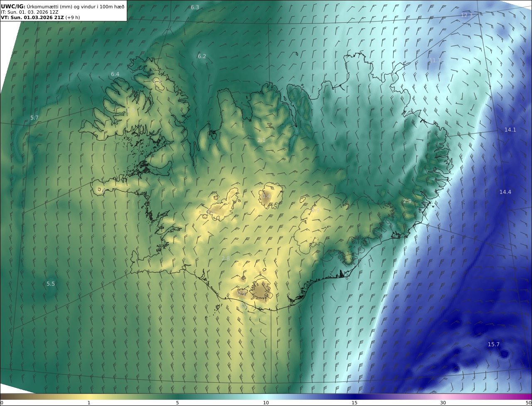Click the map value 0.4 on the glacier

266,196
